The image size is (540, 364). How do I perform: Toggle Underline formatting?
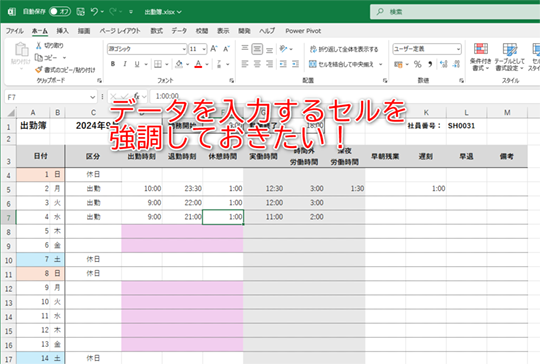tap(137, 64)
